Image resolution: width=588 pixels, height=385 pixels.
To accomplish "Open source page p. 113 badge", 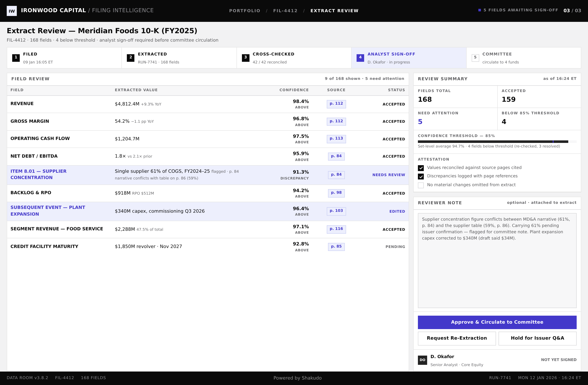I will (336, 139).
